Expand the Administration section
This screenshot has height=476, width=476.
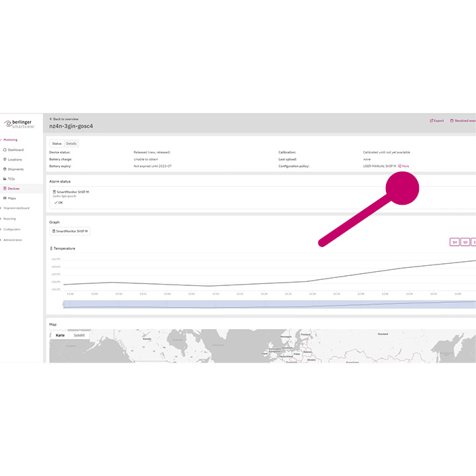point(11,240)
